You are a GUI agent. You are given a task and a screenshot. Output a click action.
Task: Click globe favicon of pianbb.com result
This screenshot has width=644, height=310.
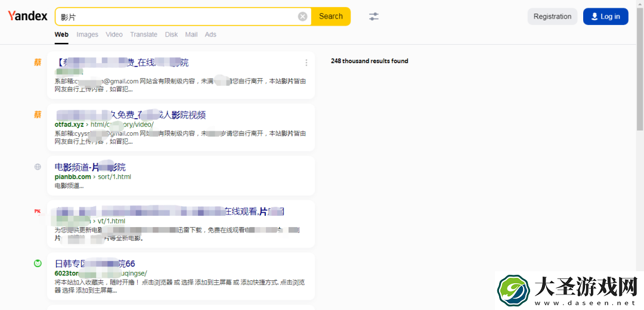coord(38,167)
